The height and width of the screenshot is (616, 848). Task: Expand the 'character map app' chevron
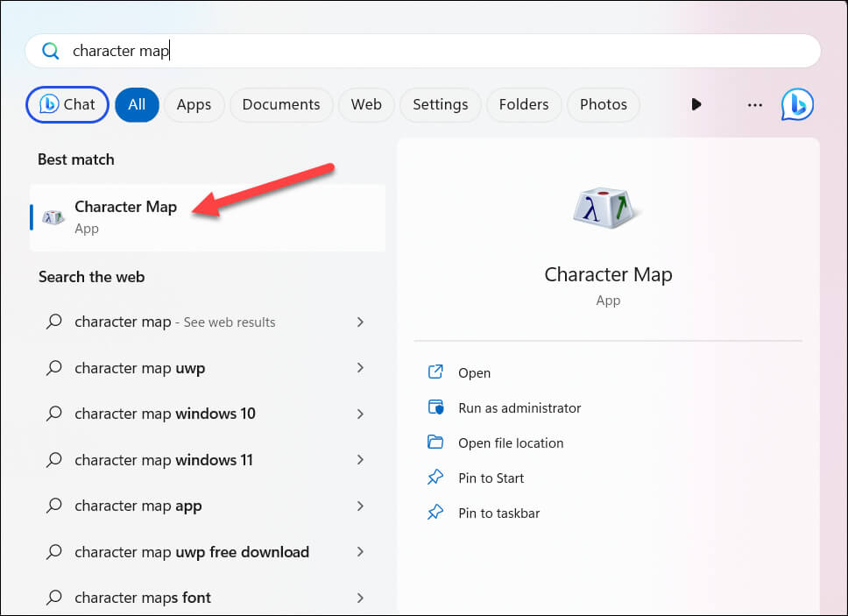click(360, 506)
